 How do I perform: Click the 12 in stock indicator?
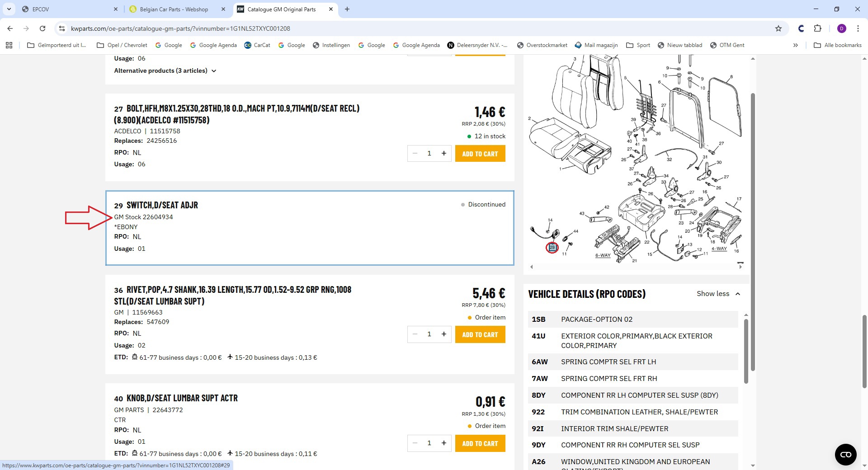coord(486,136)
